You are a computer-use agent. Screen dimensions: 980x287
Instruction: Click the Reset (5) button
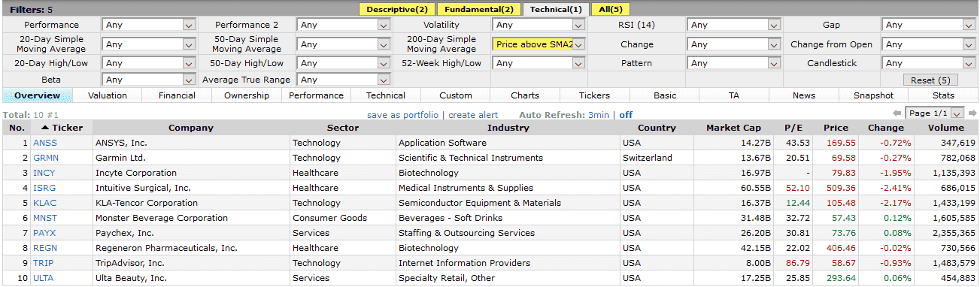[930, 80]
